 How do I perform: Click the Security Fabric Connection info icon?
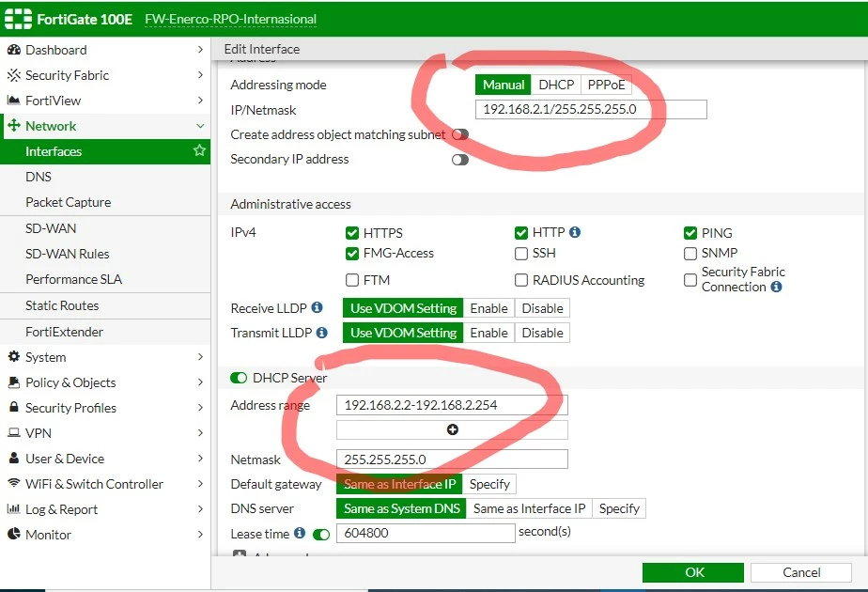[x=776, y=287]
